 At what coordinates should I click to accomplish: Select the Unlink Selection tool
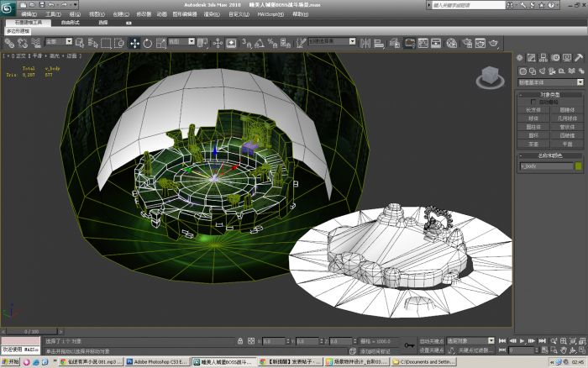23,43
